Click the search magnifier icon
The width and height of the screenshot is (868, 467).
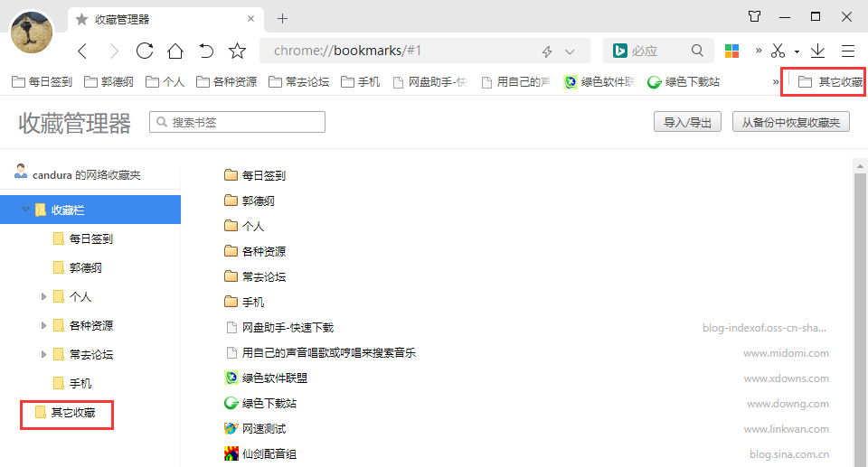[x=697, y=51]
